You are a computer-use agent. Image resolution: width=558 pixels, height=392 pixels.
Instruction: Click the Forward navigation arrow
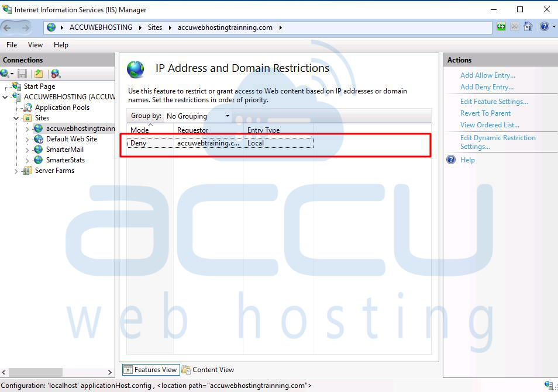point(25,27)
